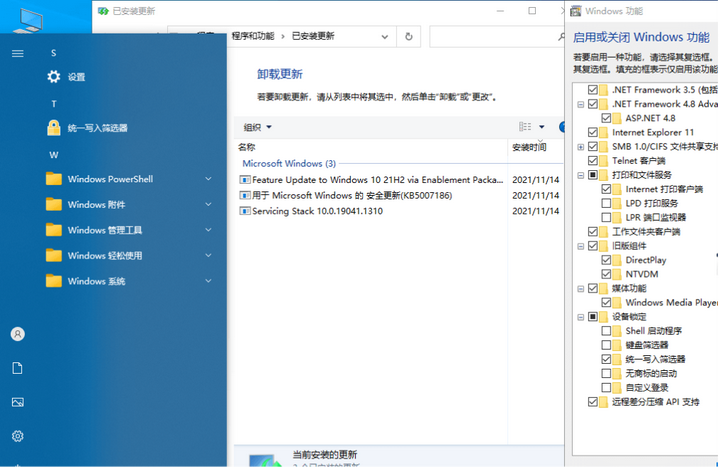Image resolution: width=720 pixels, height=467 pixels.
Task: Open the hamburger menu in Start
Action: [17, 54]
